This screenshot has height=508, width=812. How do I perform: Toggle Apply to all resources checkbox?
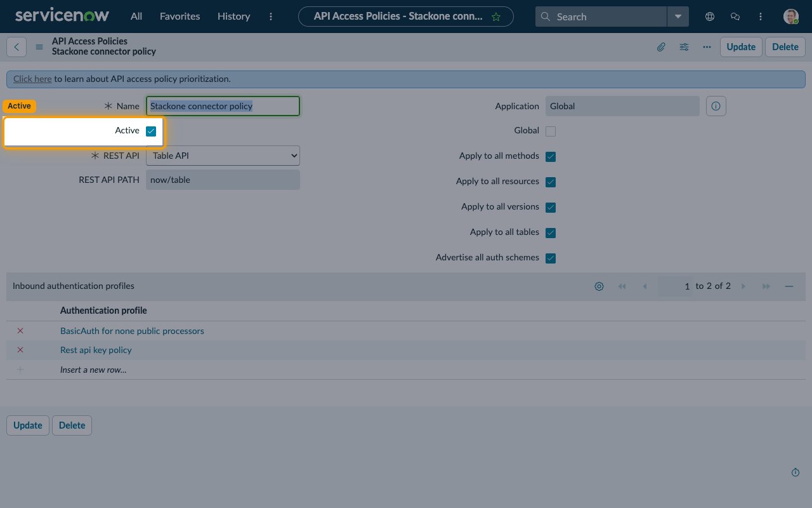(551, 182)
